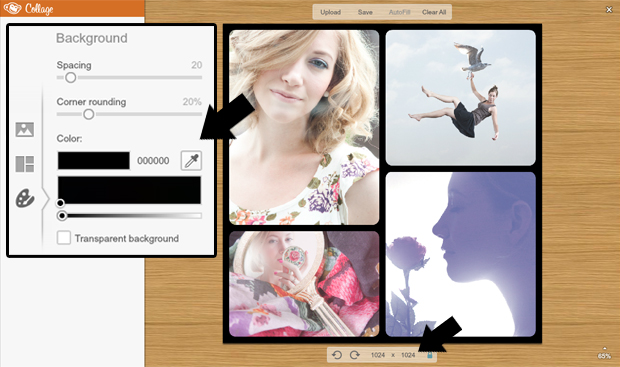Open the Images panel icon in sidebar
The height and width of the screenshot is (367, 620).
pos(25,129)
